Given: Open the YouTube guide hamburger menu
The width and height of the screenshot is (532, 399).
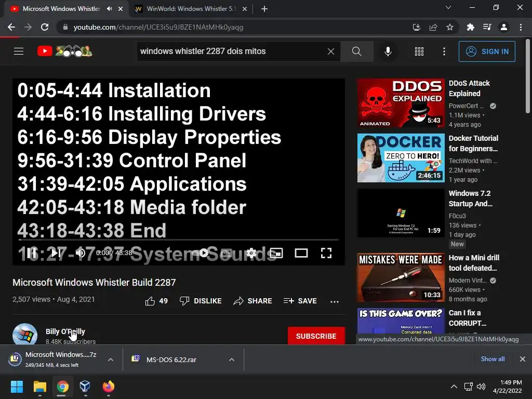Looking at the screenshot, I should click(19, 51).
